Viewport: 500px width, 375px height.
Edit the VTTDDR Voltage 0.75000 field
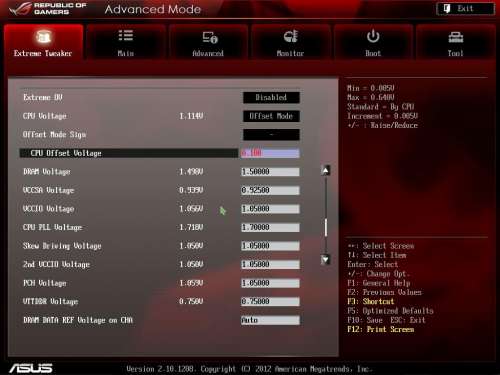pyautogui.click(x=270, y=301)
